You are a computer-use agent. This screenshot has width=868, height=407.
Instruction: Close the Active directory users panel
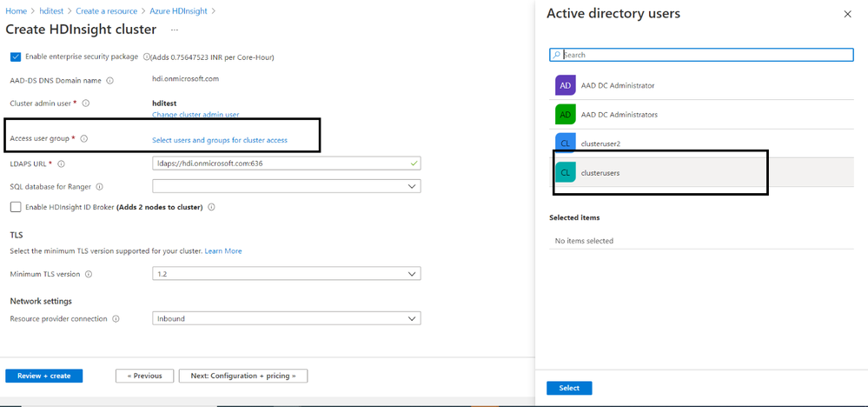point(847,15)
